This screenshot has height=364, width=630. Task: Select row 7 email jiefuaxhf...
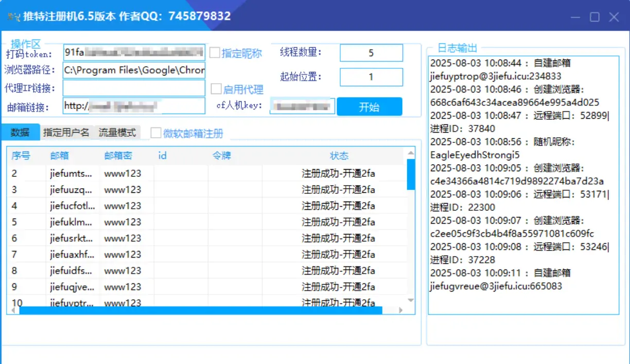click(72, 254)
